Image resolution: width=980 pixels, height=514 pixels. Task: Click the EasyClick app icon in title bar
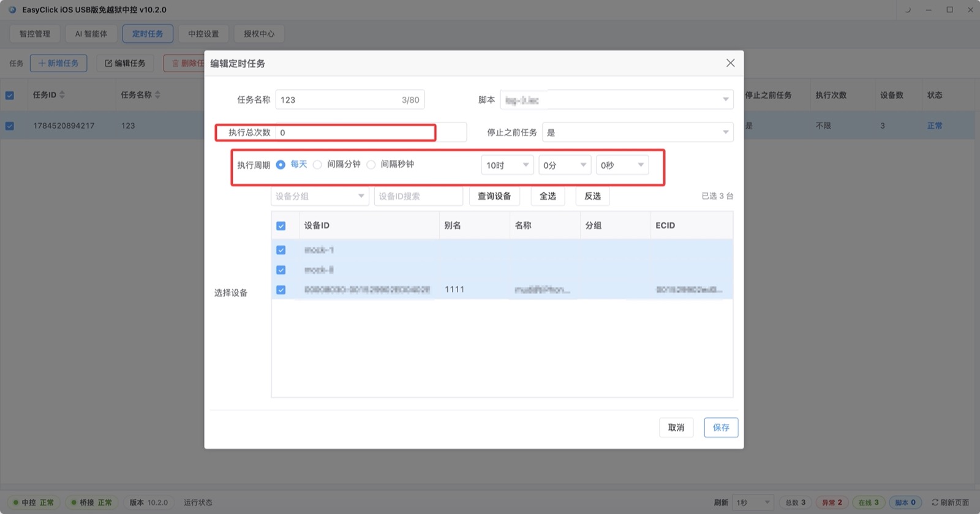(12, 10)
